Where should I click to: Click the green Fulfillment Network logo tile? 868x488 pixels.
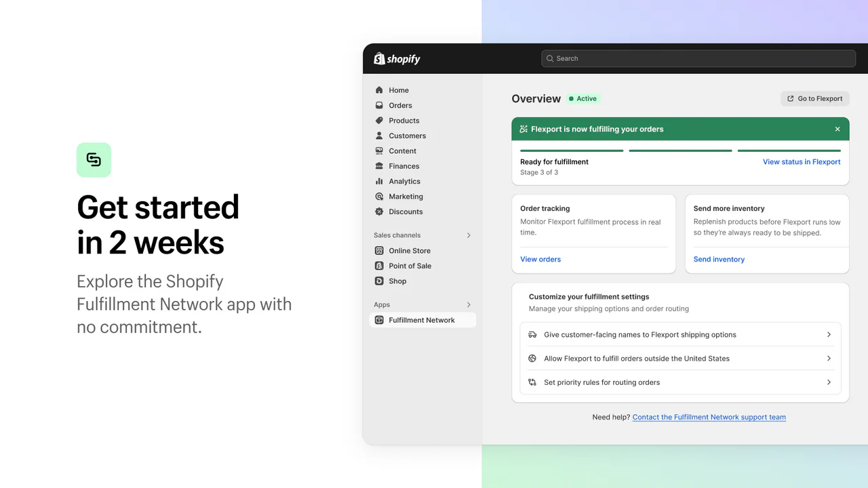click(x=94, y=160)
